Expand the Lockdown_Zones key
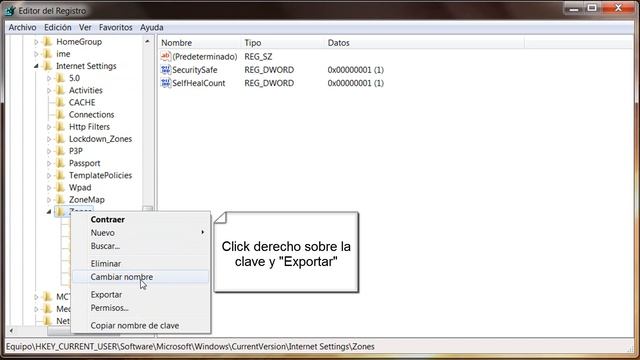 coord(49,139)
